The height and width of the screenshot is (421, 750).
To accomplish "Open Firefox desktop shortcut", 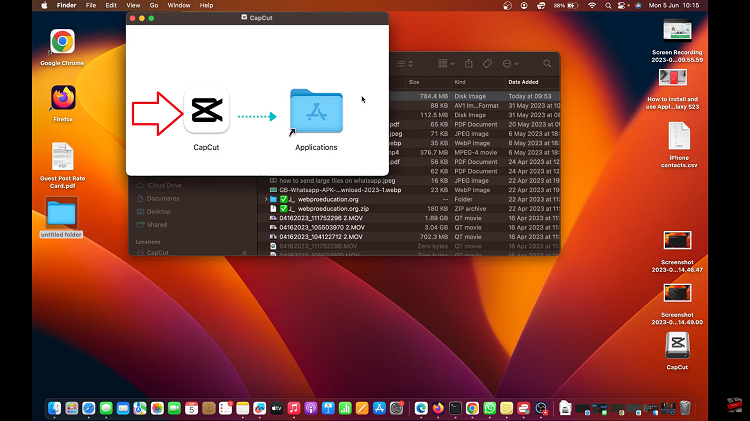I will pos(63,98).
